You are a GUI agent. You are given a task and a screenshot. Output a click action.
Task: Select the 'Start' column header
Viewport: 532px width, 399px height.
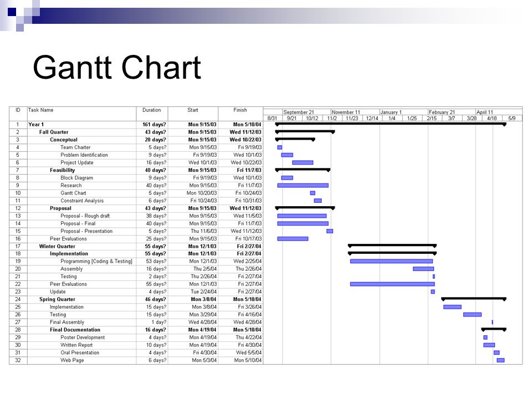tap(193, 110)
